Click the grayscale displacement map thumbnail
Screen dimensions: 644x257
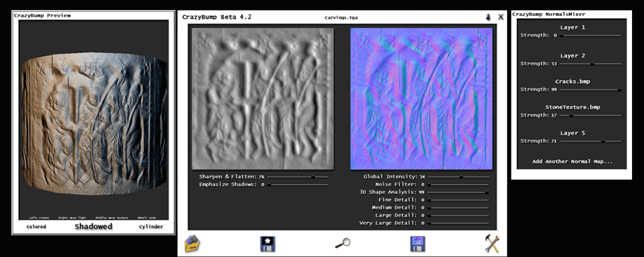point(262,99)
